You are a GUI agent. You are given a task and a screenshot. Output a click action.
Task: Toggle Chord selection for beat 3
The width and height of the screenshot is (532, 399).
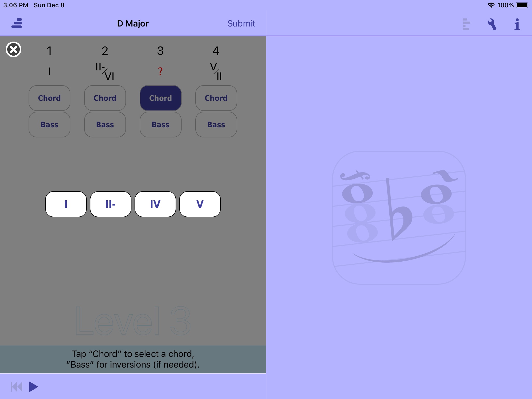pos(161,98)
